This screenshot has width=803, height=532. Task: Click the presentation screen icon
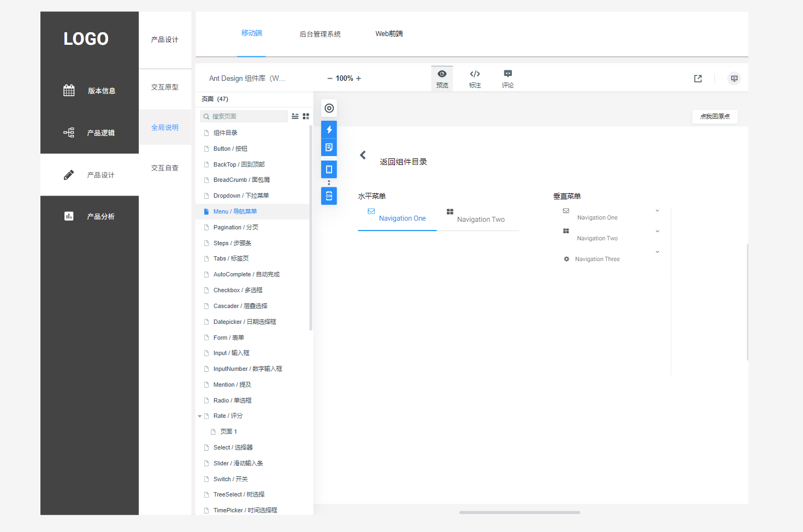[x=734, y=79]
